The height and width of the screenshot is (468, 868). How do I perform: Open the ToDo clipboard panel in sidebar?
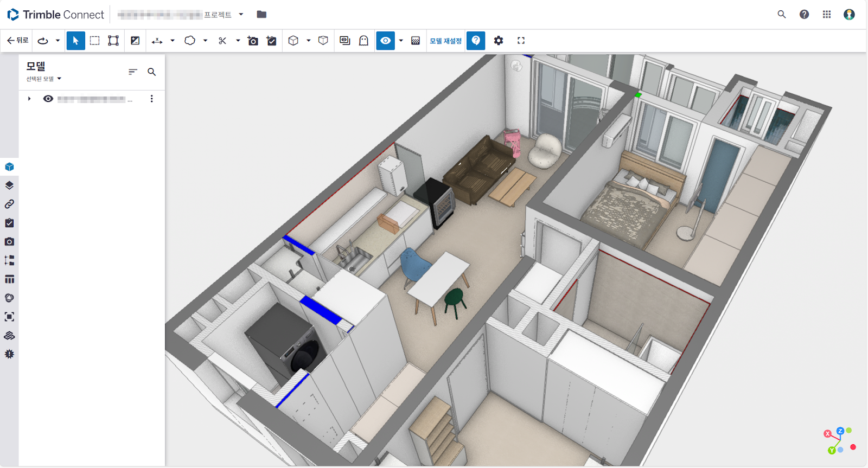[9, 223]
